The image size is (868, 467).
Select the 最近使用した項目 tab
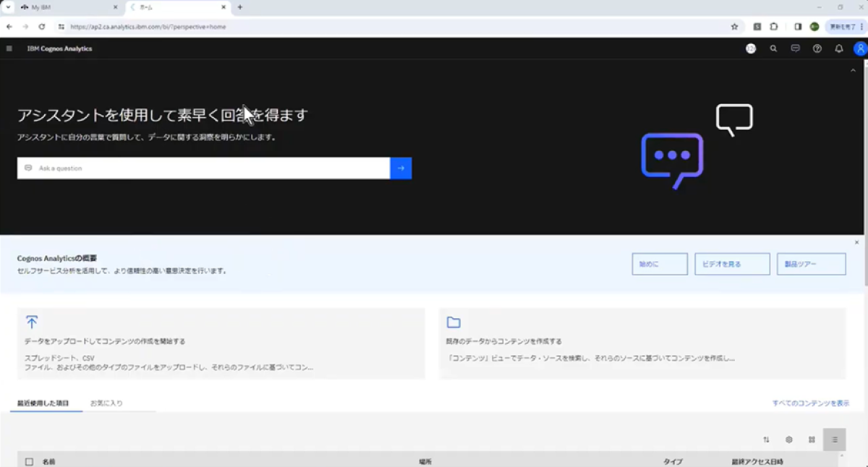click(x=43, y=403)
